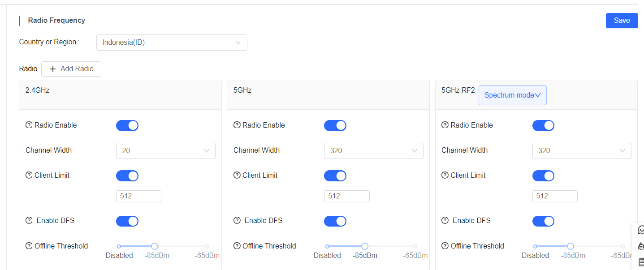Open the Country or Region dropdown
This screenshot has height=270, width=644.
click(x=172, y=43)
